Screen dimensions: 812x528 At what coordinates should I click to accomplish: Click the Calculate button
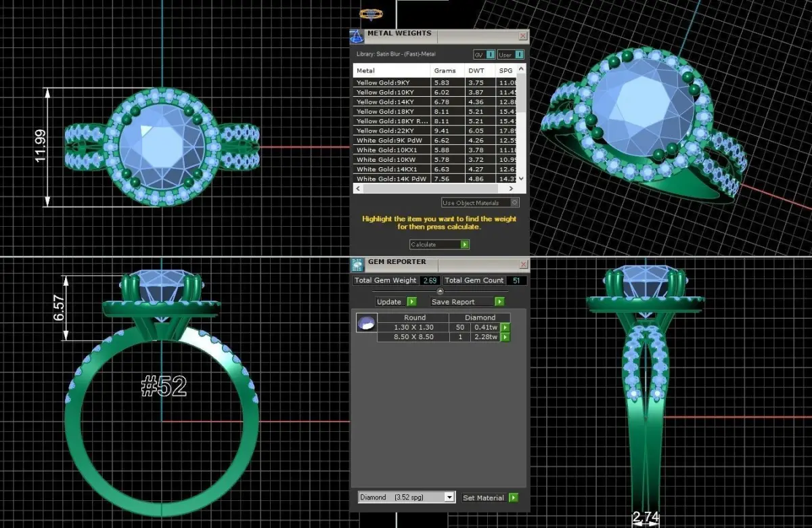coord(439,244)
